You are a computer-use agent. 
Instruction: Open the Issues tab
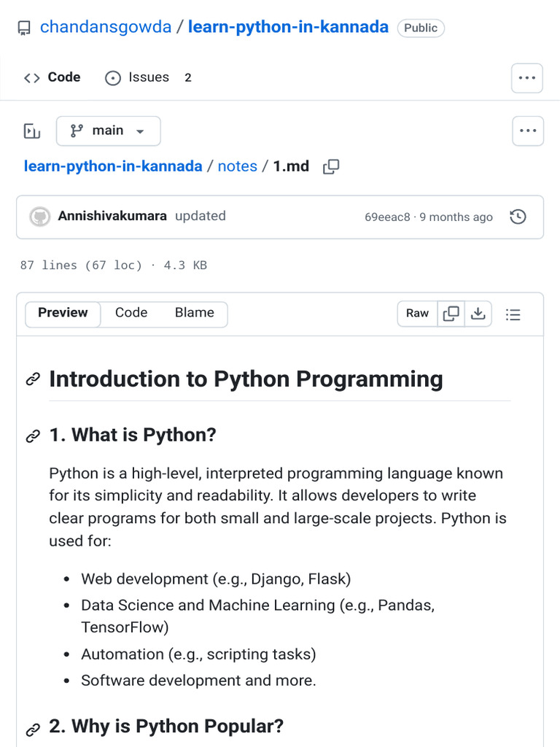click(x=148, y=77)
